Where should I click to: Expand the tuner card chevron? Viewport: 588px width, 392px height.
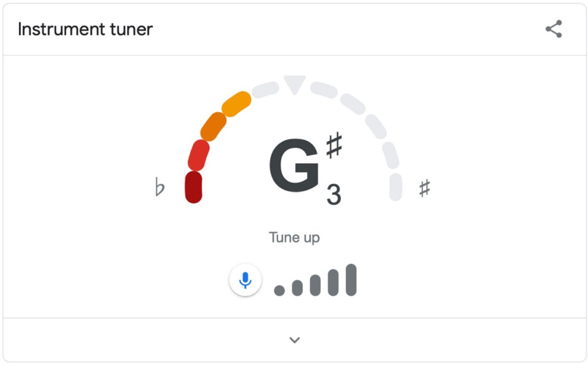(295, 340)
